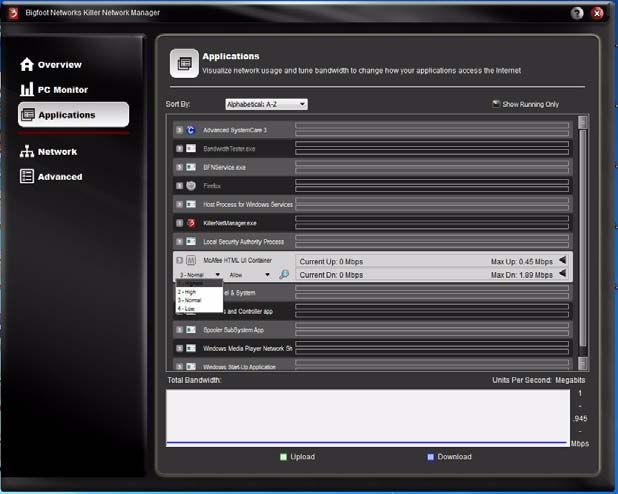
Task: Click the Current Up bandwidth bar
Action: 432,261
